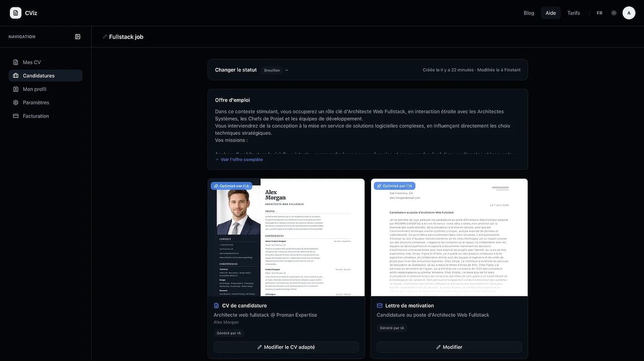Image resolution: width=644 pixels, height=361 pixels.
Task: Click the Candidatures briefcase icon
Action: click(x=15, y=76)
